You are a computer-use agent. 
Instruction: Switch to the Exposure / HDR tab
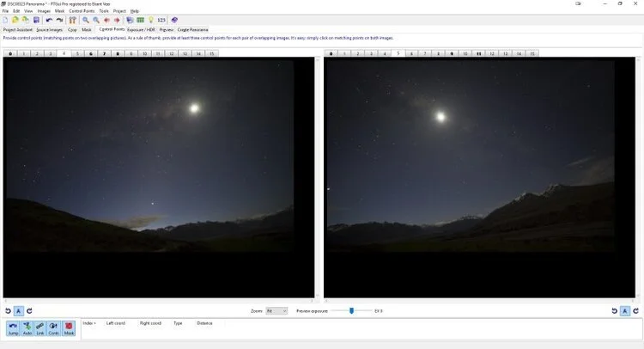pos(142,29)
